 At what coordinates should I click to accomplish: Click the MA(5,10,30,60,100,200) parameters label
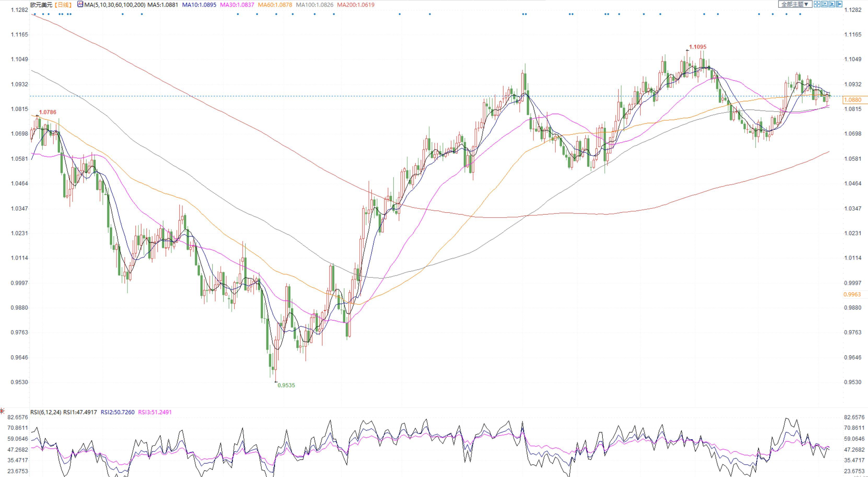[115, 5]
